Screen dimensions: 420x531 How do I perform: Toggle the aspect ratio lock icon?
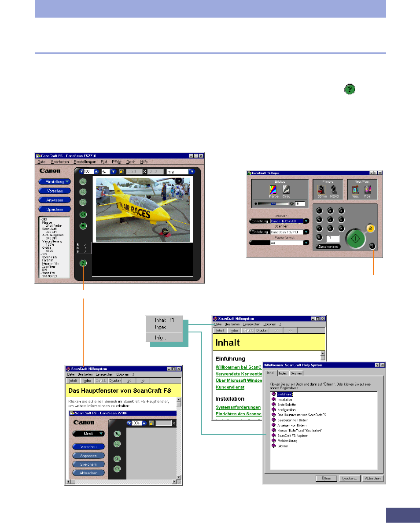(x=122, y=172)
